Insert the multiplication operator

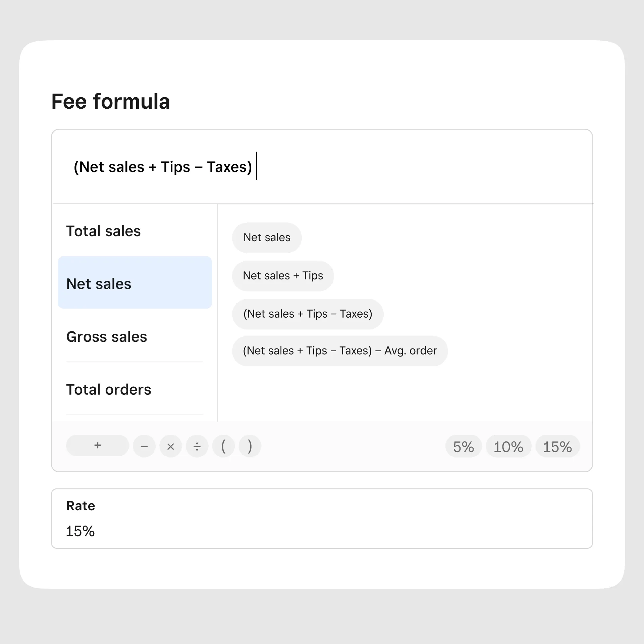(170, 446)
